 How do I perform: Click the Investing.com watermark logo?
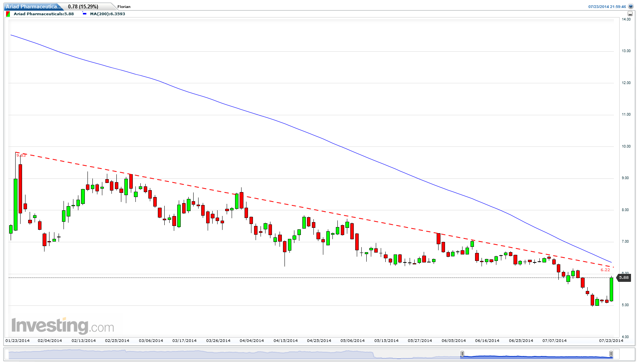[63, 324]
